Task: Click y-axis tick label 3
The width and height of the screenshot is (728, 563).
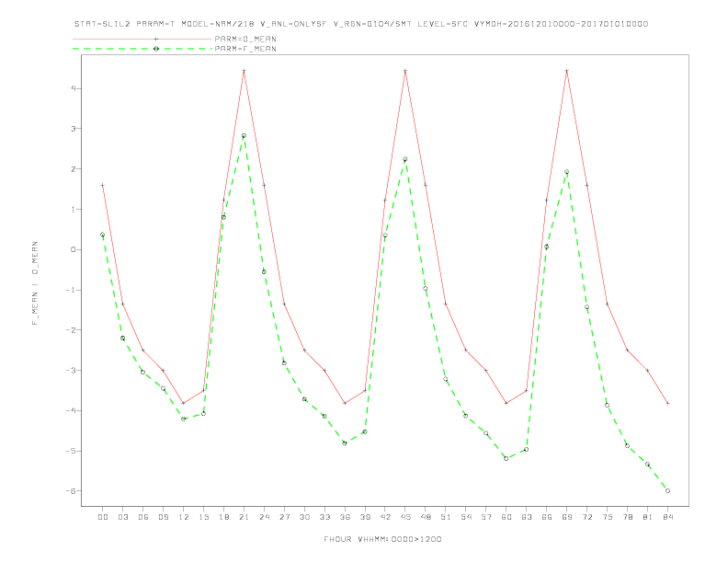Action: [x=74, y=129]
